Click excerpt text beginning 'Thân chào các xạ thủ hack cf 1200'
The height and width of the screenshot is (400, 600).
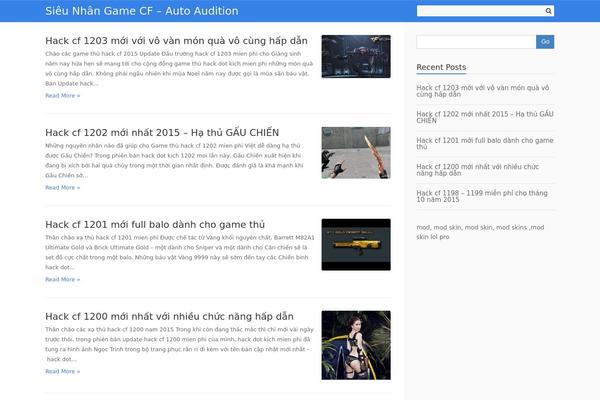[x=179, y=344]
